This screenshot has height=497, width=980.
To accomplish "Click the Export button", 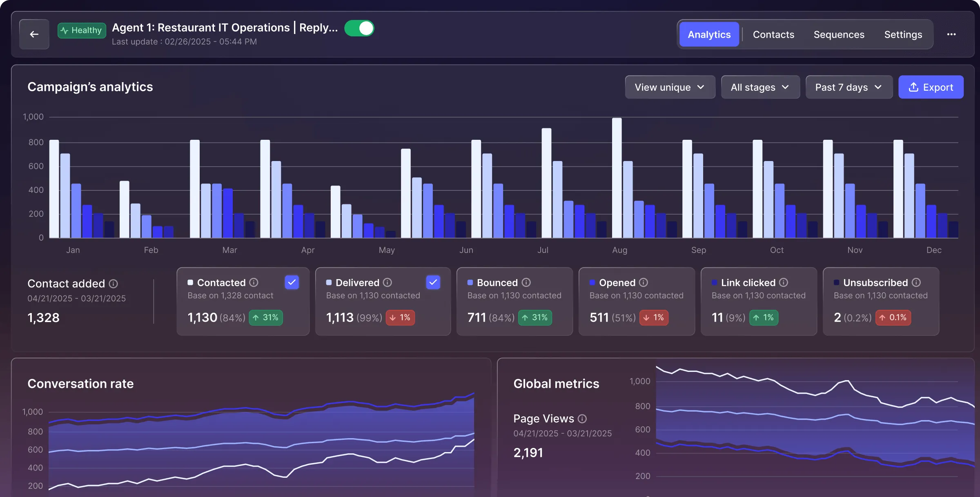I will coord(931,87).
